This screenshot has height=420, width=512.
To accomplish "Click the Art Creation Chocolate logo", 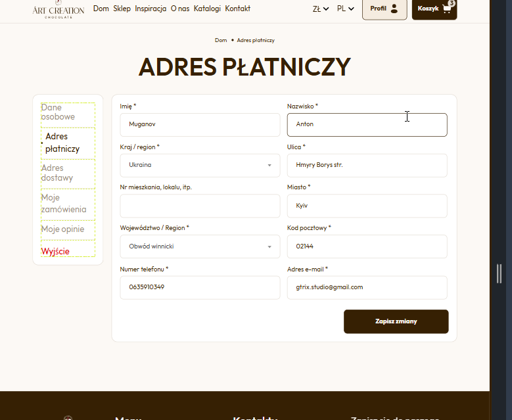I will [x=58, y=9].
